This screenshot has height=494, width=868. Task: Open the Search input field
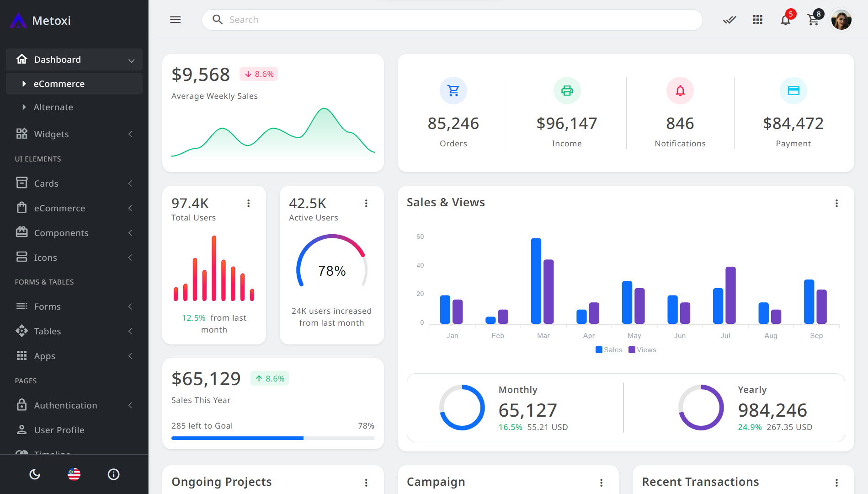(x=453, y=20)
